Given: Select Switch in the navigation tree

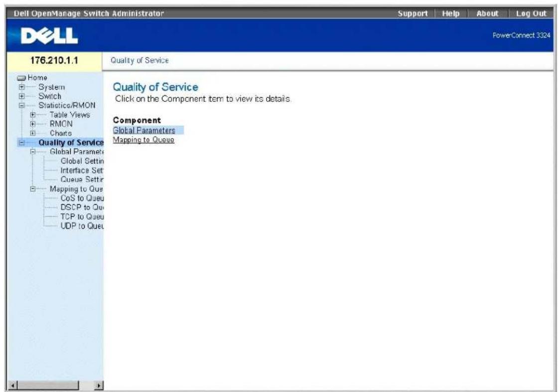Looking at the screenshot, I should pyautogui.click(x=50, y=97).
